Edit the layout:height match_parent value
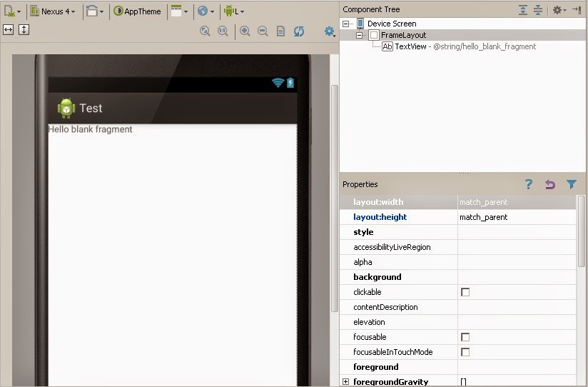The width and height of the screenshot is (588, 387). [x=517, y=217]
